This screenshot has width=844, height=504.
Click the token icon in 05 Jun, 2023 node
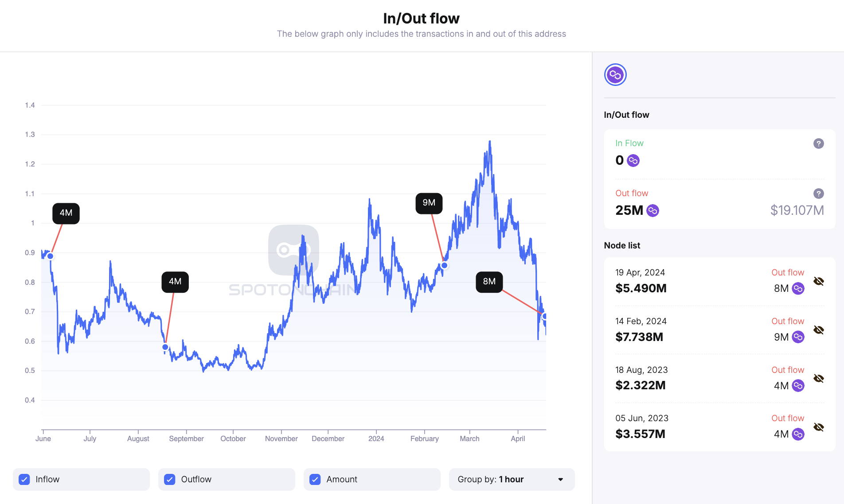tap(798, 434)
